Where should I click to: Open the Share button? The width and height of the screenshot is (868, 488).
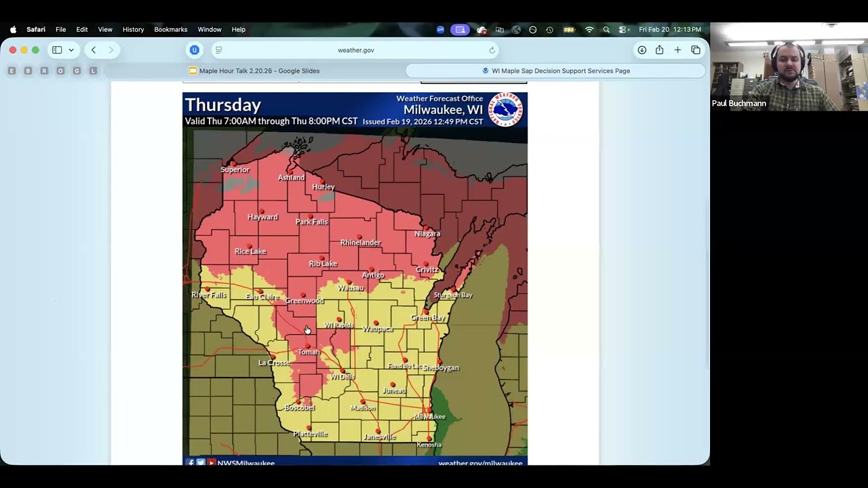(x=659, y=49)
